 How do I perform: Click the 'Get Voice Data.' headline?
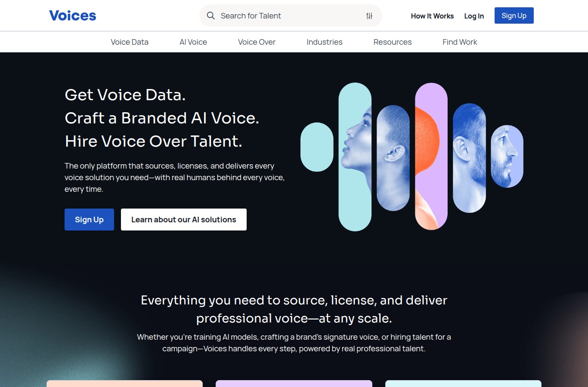[x=125, y=95]
